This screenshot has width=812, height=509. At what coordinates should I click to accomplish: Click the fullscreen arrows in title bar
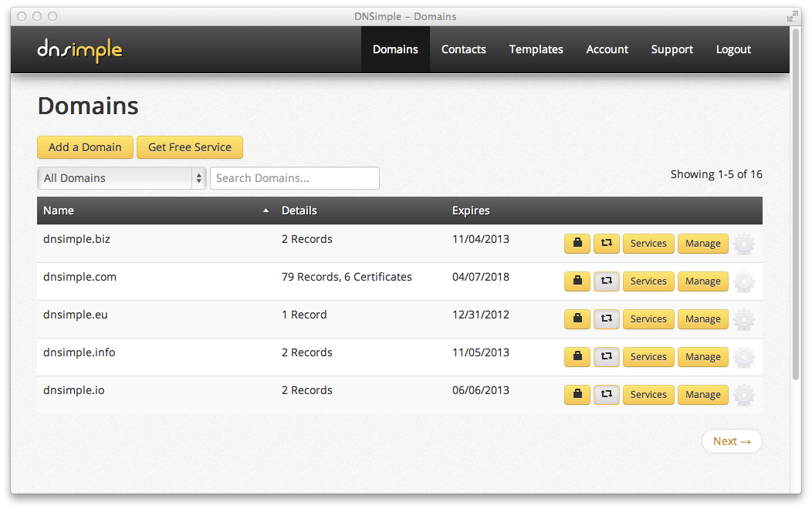[793, 16]
